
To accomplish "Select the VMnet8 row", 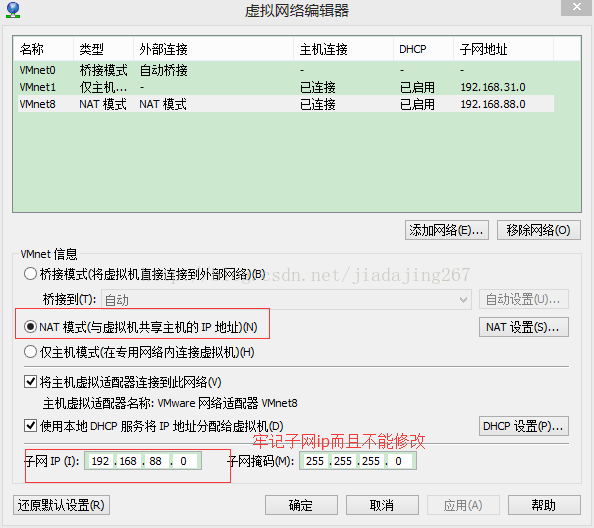I will click(x=286, y=104).
